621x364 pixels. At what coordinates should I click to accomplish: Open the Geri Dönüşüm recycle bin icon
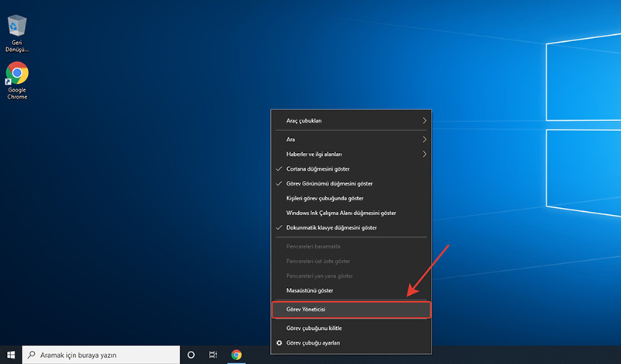[17, 27]
